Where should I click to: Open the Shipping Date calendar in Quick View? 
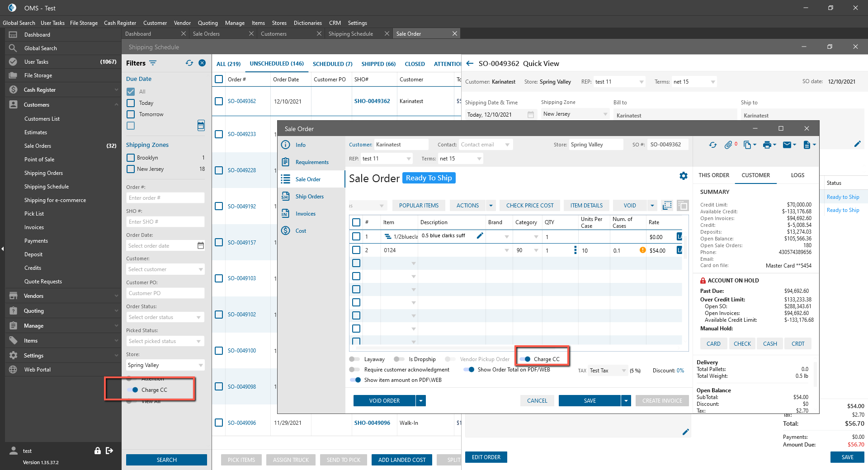(531, 115)
